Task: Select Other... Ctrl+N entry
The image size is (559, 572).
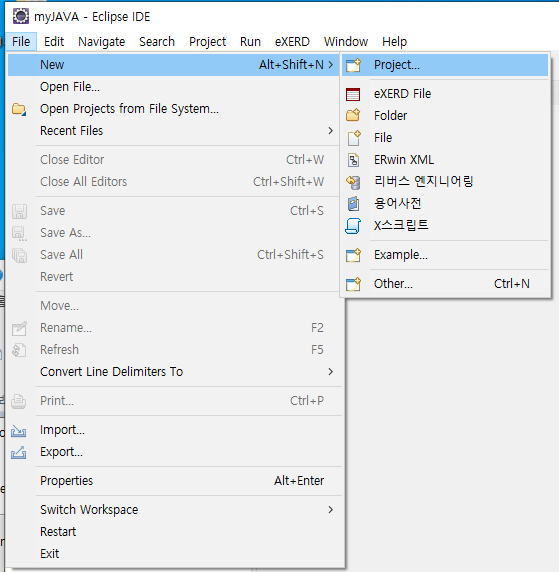Action: 445,284
